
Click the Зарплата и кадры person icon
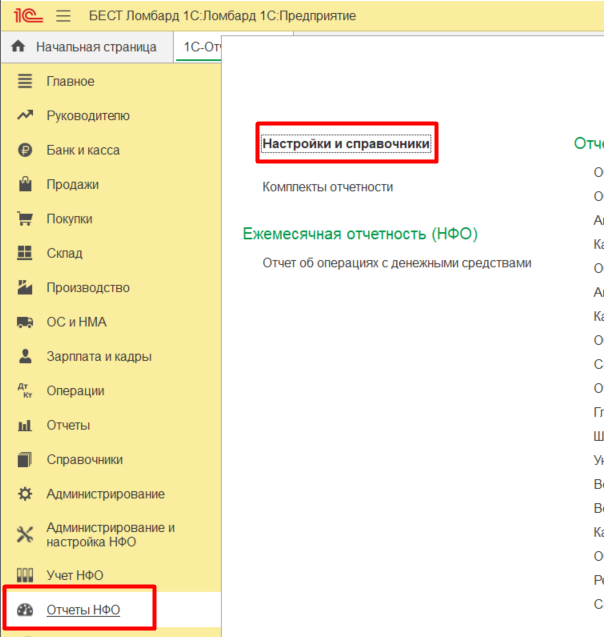(x=26, y=357)
